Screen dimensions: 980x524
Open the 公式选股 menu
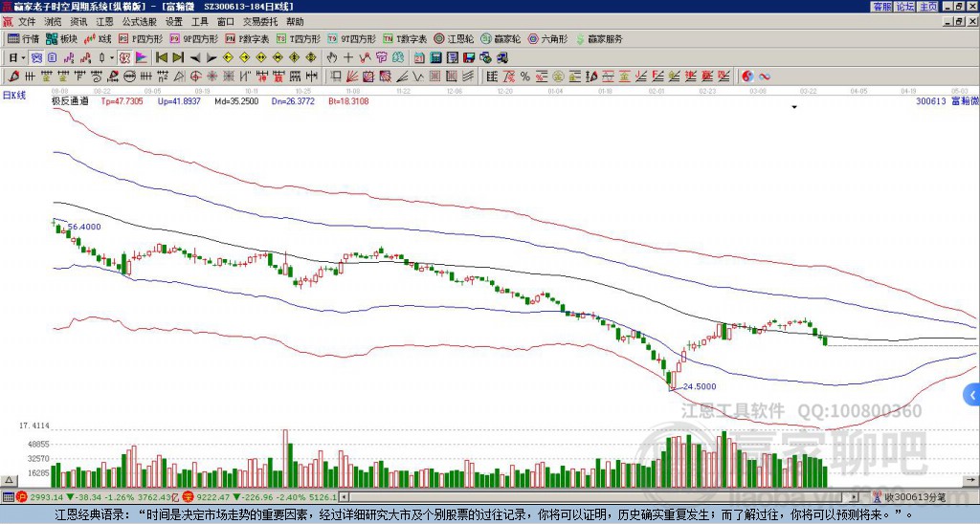pyautogui.click(x=140, y=22)
